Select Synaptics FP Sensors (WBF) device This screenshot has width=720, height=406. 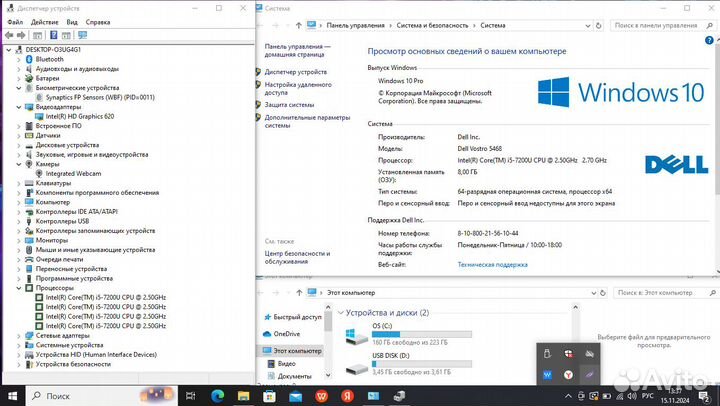100,97
